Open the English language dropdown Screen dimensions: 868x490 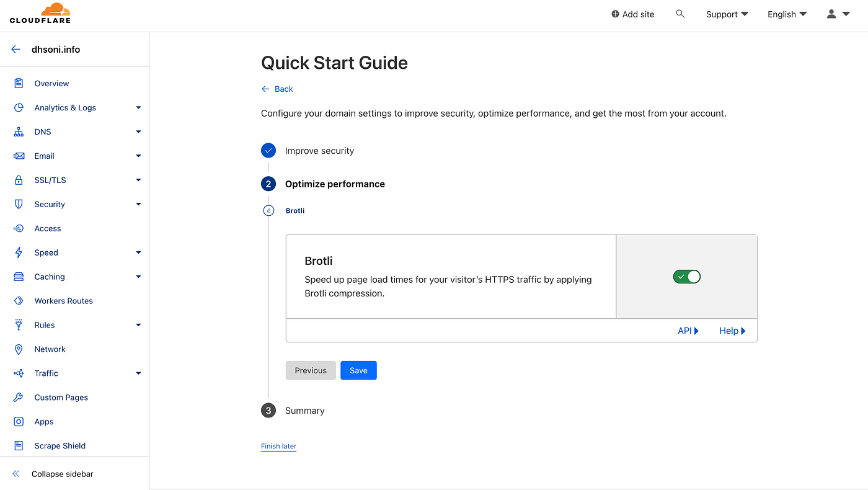point(787,14)
